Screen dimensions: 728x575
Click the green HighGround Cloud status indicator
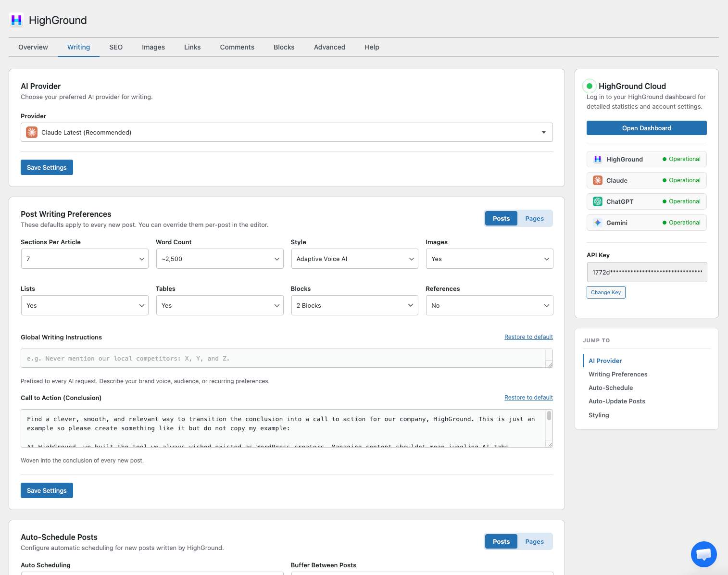coord(589,86)
